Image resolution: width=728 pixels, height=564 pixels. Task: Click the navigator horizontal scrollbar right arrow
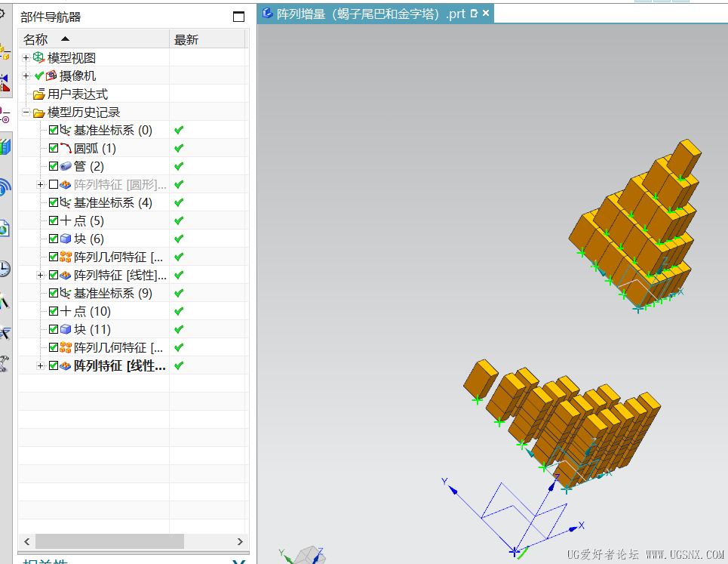pyautogui.click(x=240, y=541)
